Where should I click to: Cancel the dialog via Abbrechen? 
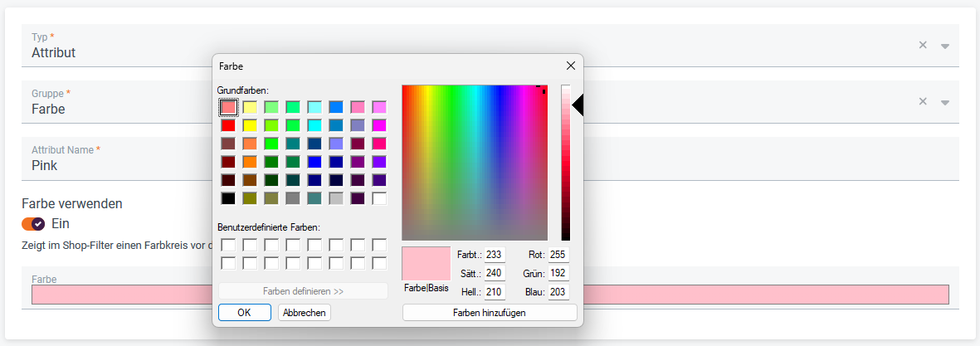click(x=305, y=312)
